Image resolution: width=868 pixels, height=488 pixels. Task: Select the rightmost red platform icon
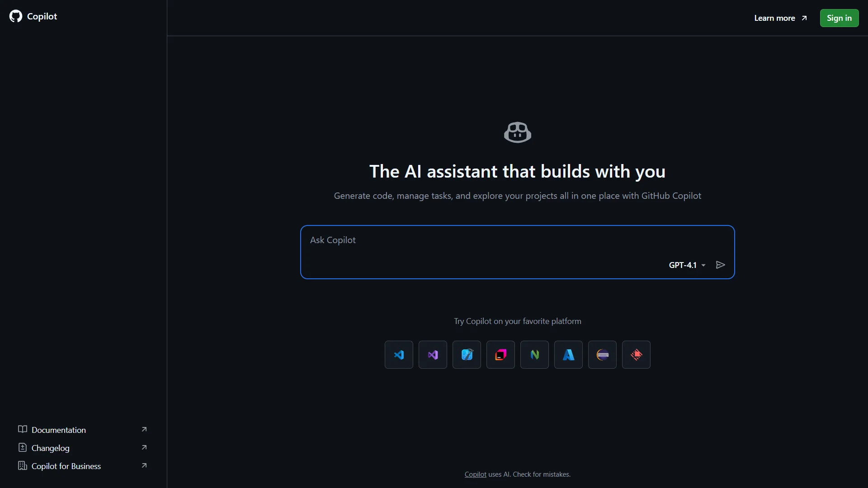tap(636, 355)
